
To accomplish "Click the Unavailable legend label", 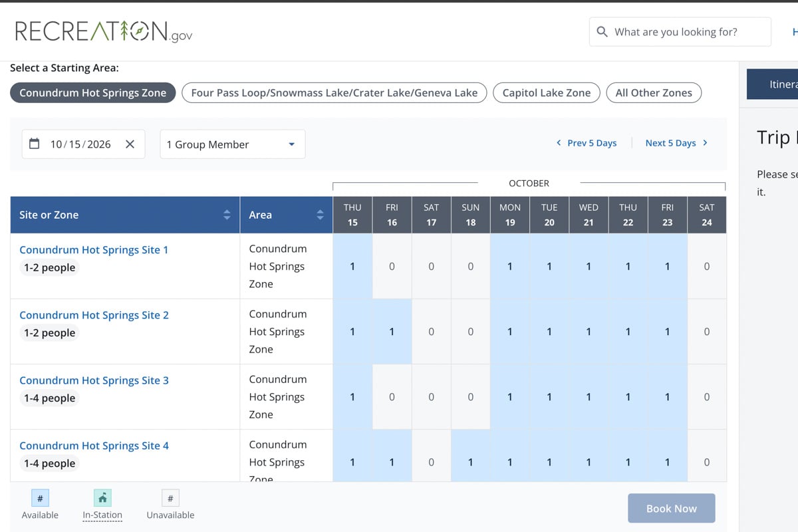I will coord(170,515).
